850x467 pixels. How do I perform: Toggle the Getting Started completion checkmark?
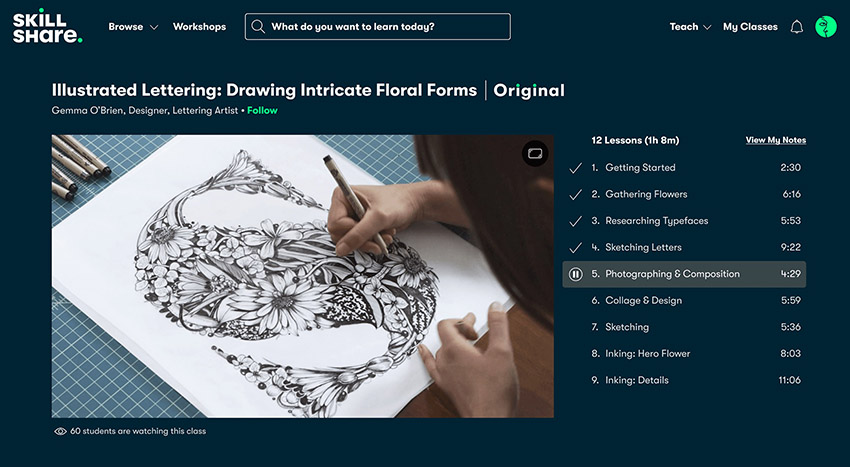[x=575, y=168]
